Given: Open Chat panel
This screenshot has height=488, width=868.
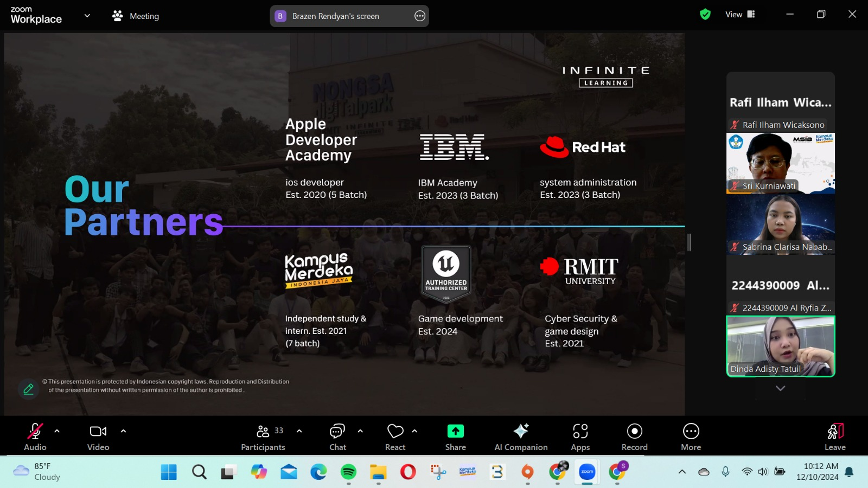Looking at the screenshot, I should (x=337, y=437).
